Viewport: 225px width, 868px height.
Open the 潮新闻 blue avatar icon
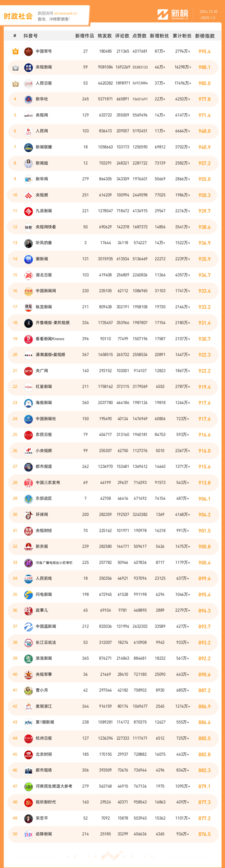click(x=29, y=259)
